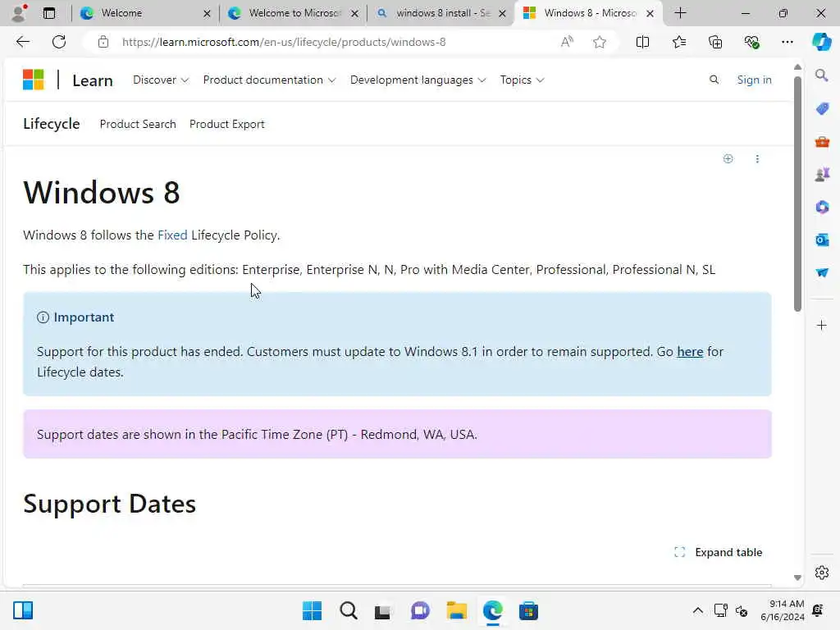The width and height of the screenshot is (840, 630).
Task: Open File Explorer from taskbar
Action: [x=456, y=610]
